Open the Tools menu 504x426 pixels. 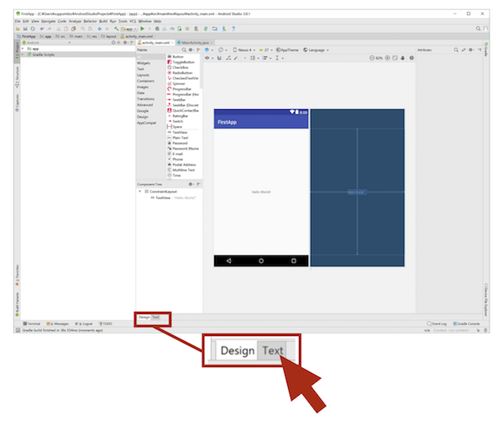pyautogui.click(x=123, y=21)
